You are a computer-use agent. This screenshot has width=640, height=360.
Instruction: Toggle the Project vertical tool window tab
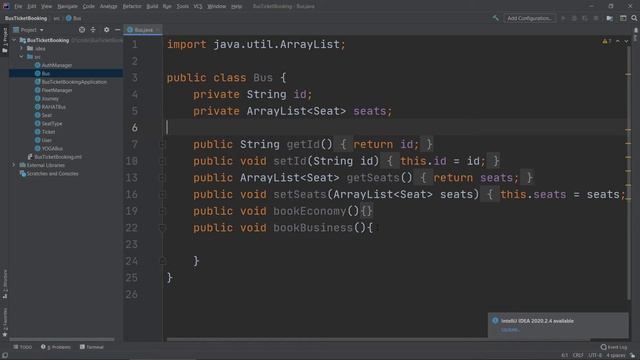[5, 41]
